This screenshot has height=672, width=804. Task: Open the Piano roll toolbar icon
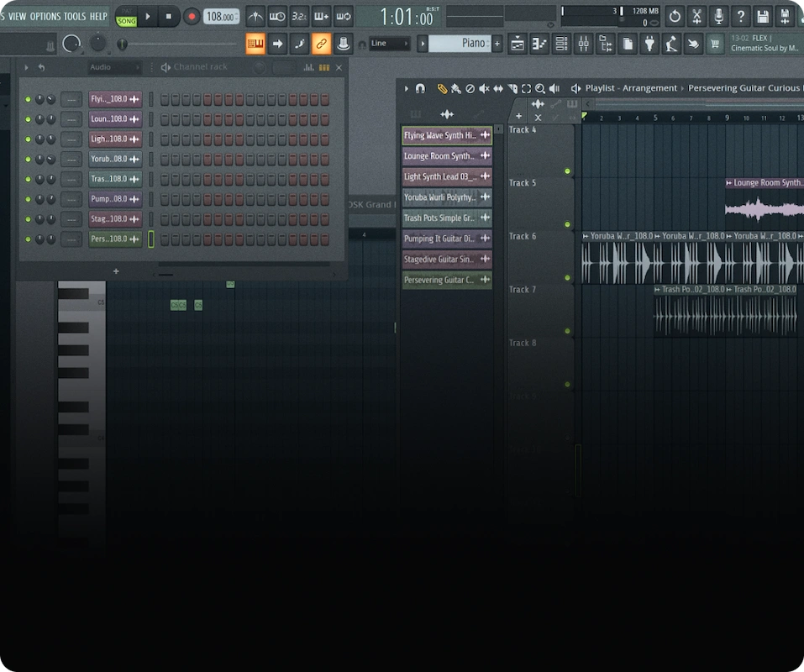click(x=539, y=43)
